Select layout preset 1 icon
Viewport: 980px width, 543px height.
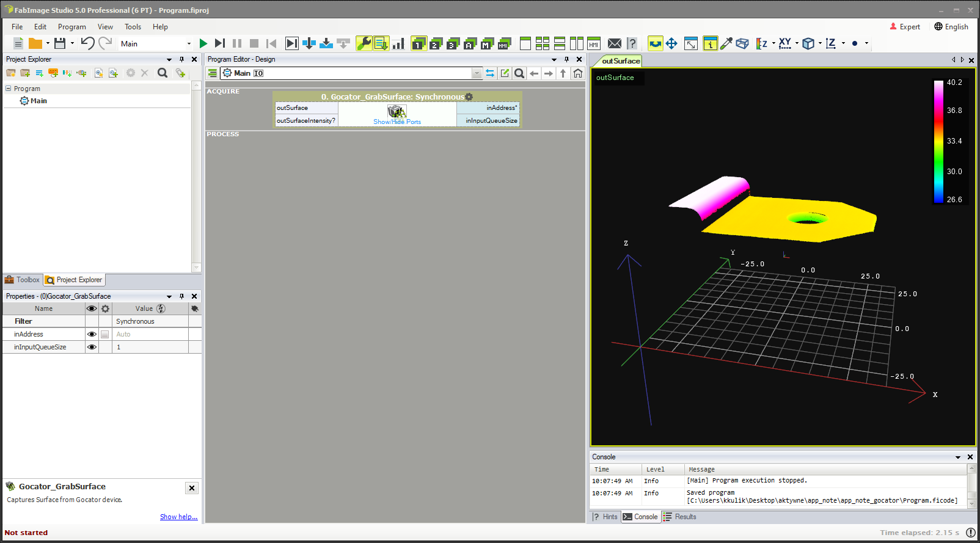[419, 43]
